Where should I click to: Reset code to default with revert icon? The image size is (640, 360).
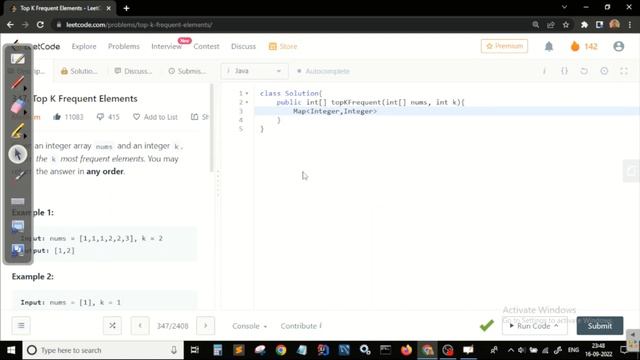coord(584,71)
